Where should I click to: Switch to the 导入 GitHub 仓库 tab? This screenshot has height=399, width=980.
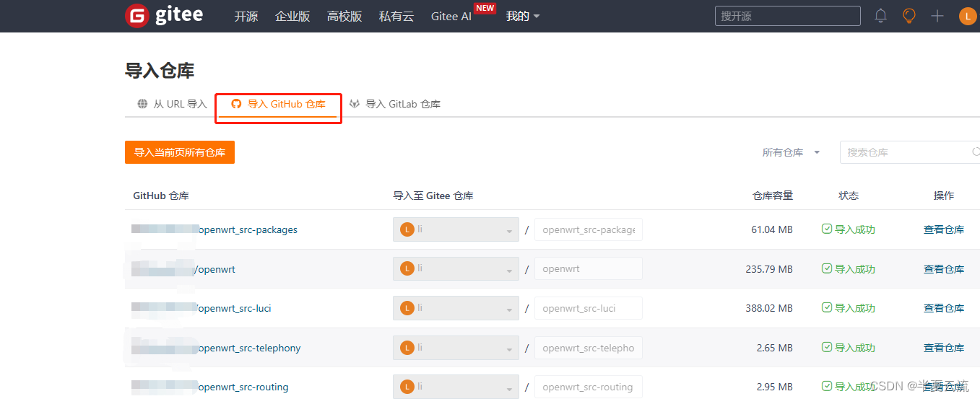point(278,104)
